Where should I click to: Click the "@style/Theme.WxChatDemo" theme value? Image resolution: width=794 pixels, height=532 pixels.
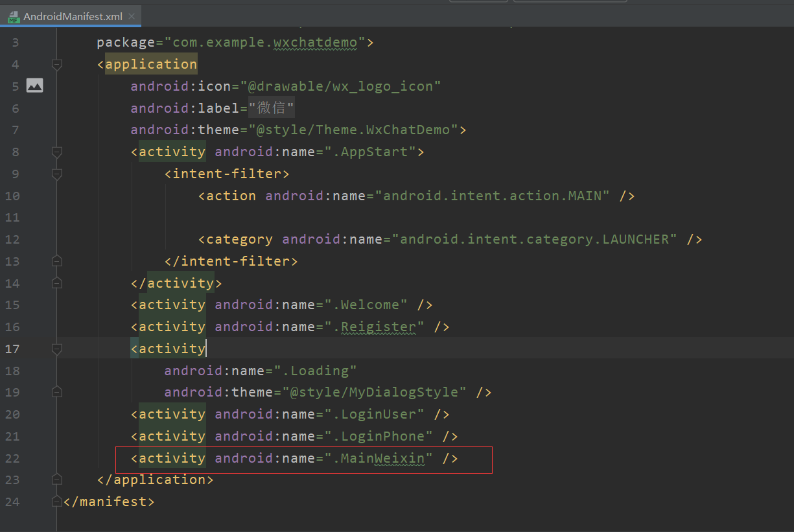(x=354, y=130)
